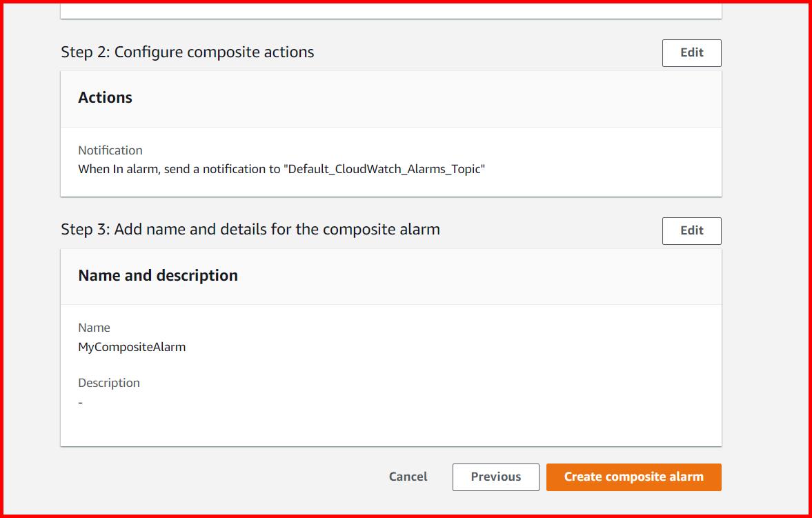Select the Default_CloudWatch_Alarms_Topic notification text
The image size is (812, 518).
tap(282, 168)
